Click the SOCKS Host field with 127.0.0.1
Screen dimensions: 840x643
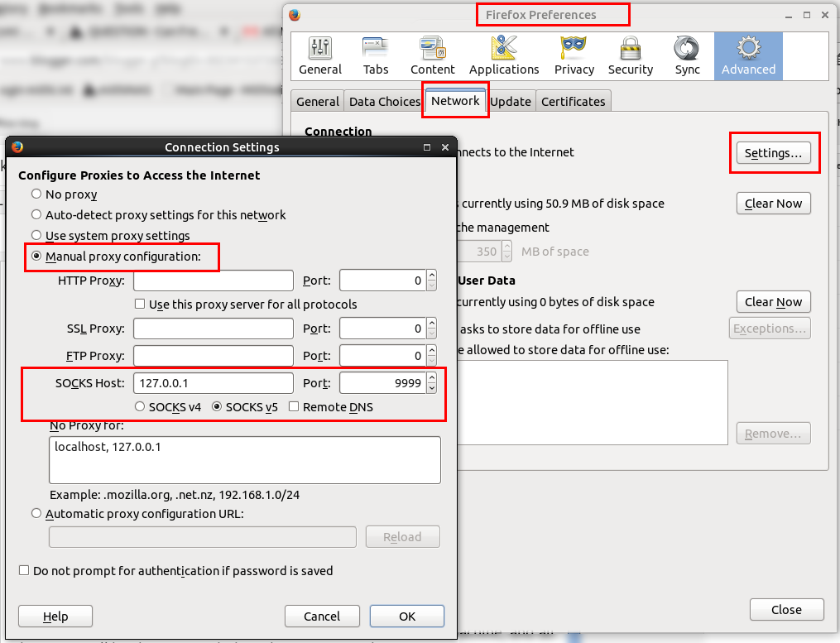click(x=214, y=383)
